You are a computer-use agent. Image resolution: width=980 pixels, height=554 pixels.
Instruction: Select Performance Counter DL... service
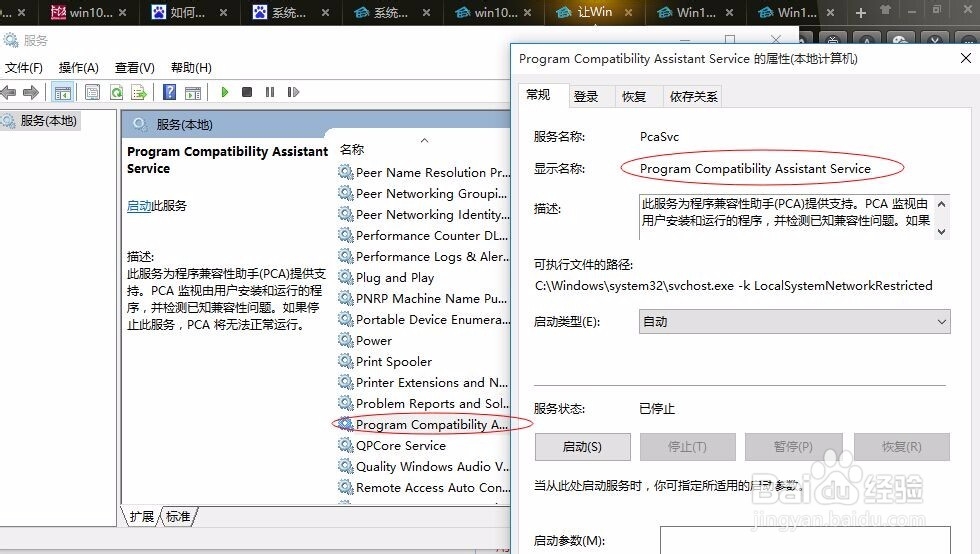(424, 235)
